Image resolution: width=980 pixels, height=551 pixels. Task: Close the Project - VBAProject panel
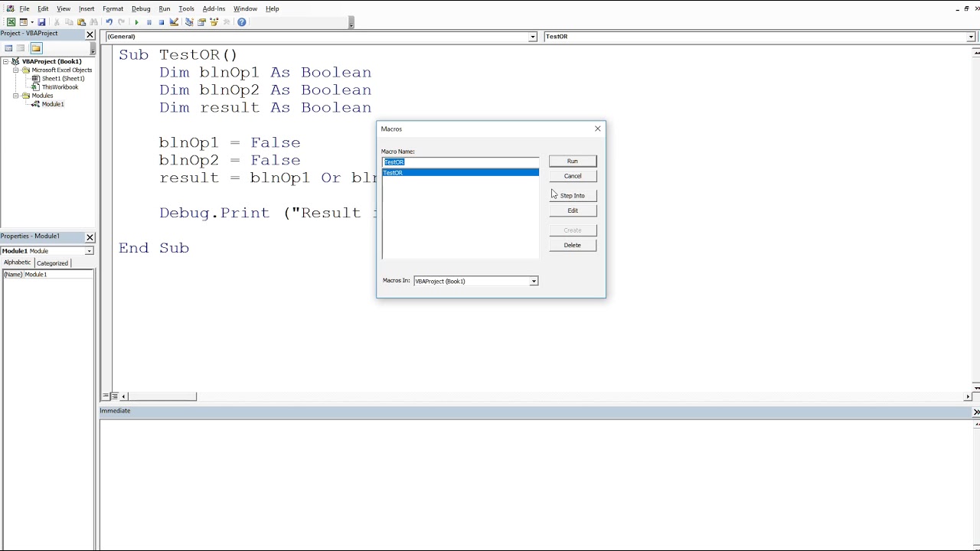pos(90,34)
